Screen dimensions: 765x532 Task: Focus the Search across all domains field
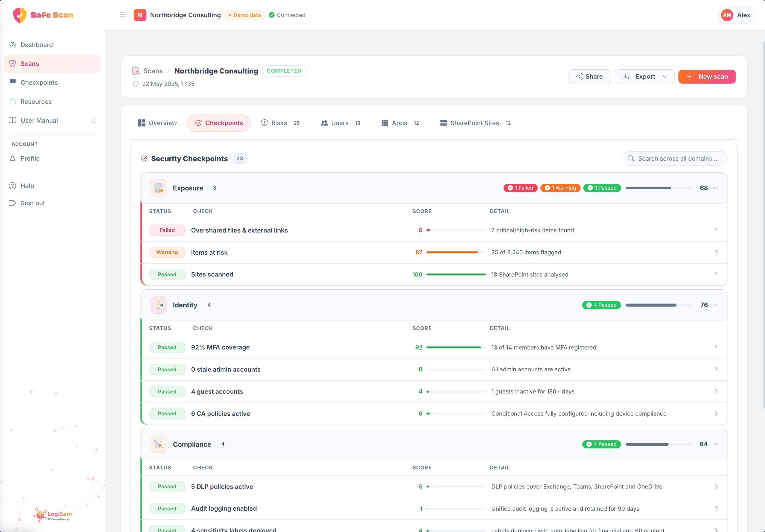click(x=675, y=158)
